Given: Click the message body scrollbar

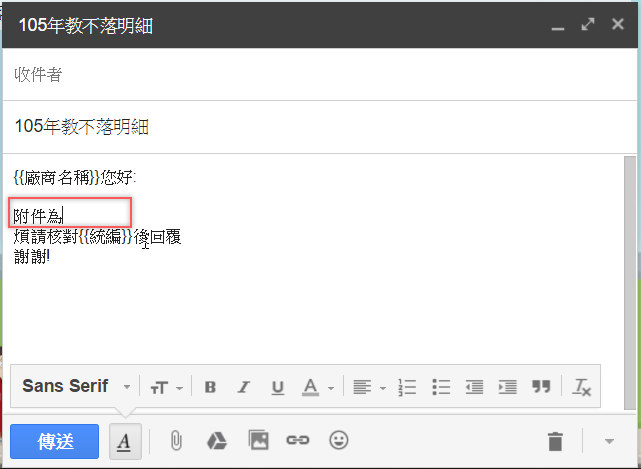Looking at the screenshot, I should [630, 282].
